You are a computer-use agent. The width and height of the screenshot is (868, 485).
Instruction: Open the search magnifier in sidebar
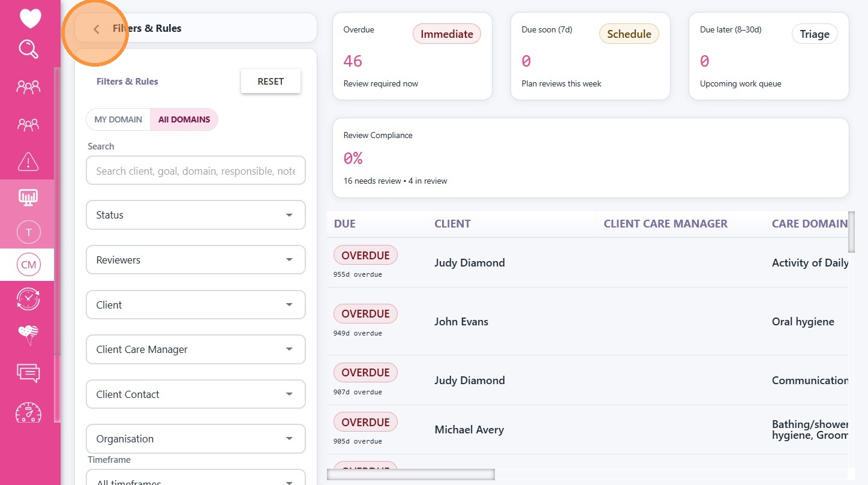click(28, 49)
